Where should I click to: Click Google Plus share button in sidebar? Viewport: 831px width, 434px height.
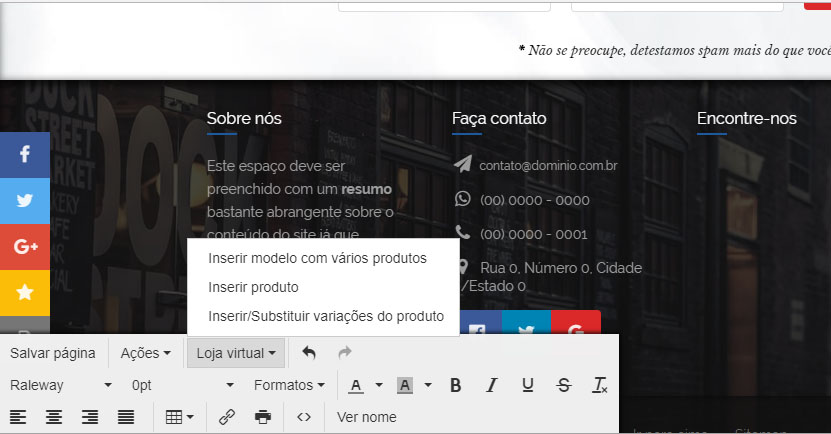[x=25, y=247]
